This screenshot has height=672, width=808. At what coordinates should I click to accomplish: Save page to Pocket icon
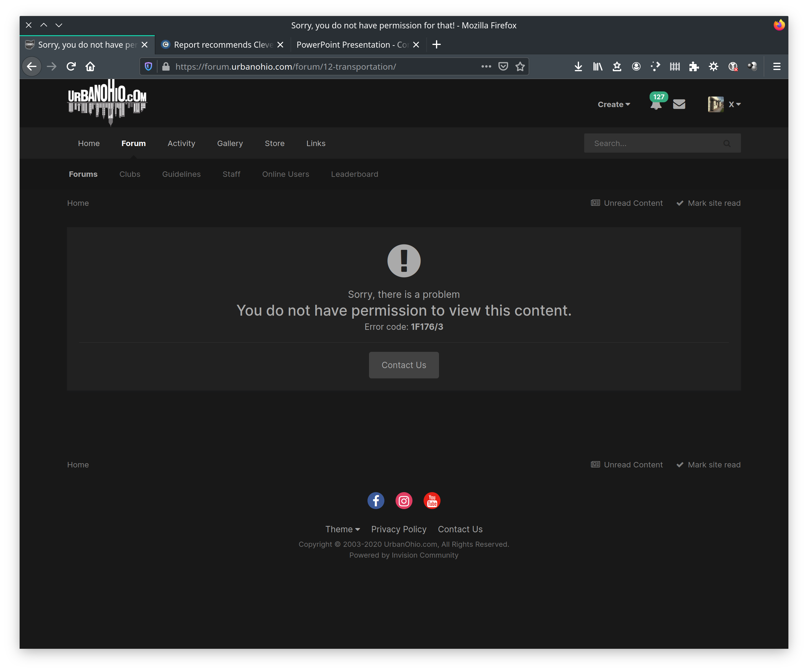(503, 67)
